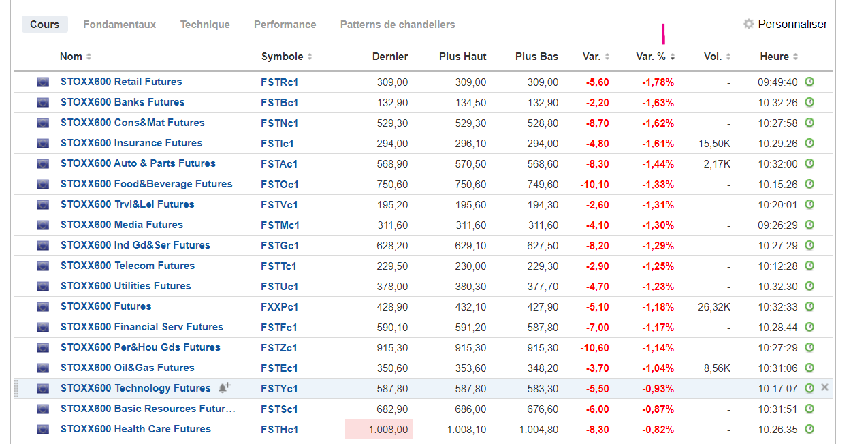Screen dimensions: 868x444
Task: Click the flag icon beside STOXX600 Oil&Gas Futures
Action: (x=43, y=368)
